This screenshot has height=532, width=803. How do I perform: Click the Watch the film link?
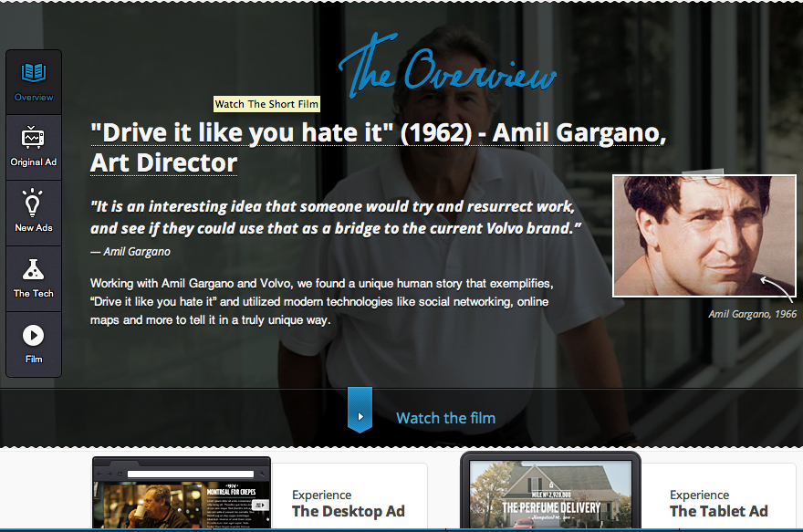click(445, 418)
